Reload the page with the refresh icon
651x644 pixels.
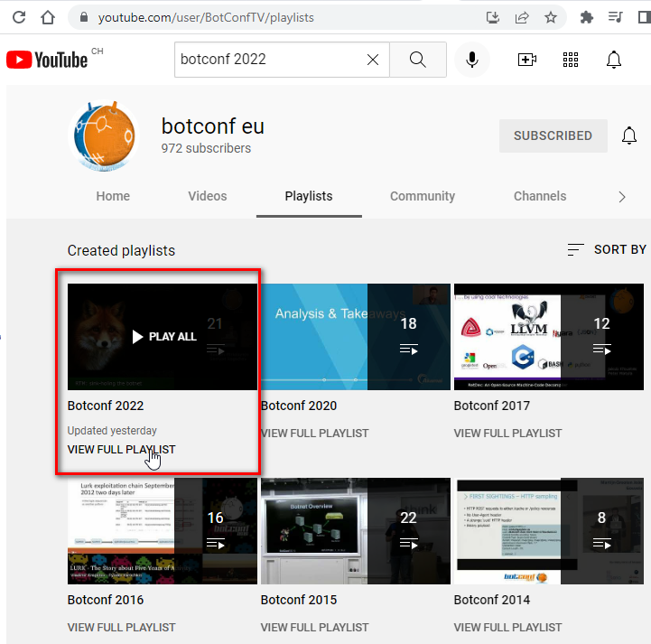(x=19, y=17)
